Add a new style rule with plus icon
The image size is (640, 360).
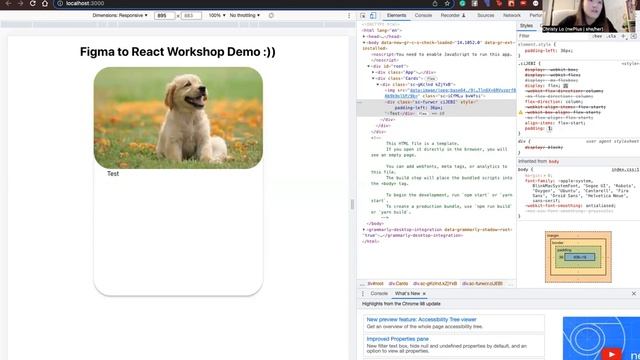pos(623,36)
